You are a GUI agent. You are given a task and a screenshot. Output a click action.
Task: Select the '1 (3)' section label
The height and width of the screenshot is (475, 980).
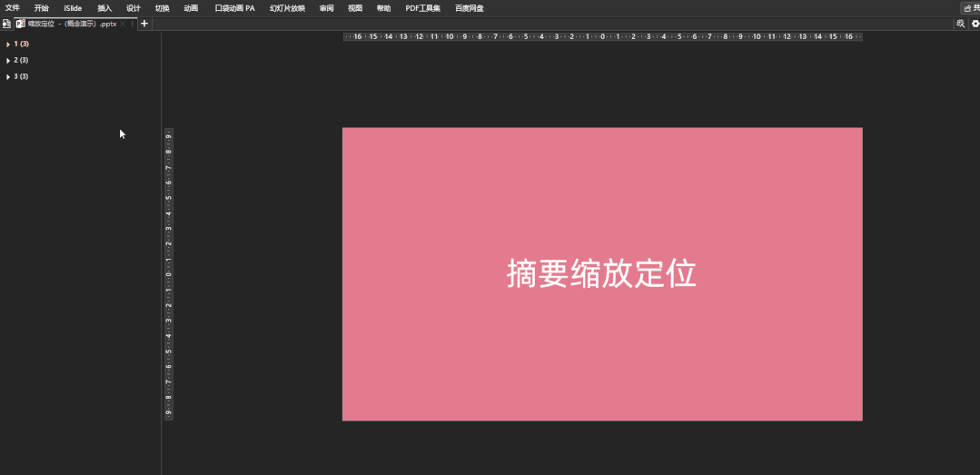21,45
